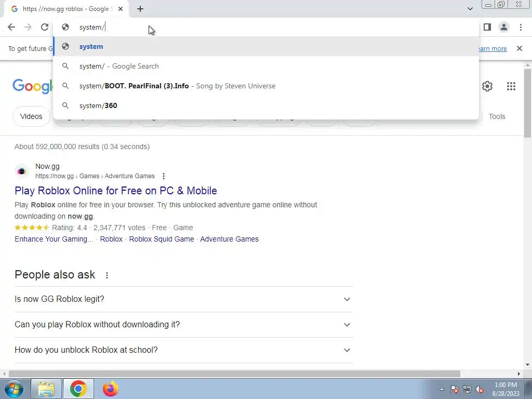Open the search Tools option
This screenshot has height=399, width=532.
[497, 116]
